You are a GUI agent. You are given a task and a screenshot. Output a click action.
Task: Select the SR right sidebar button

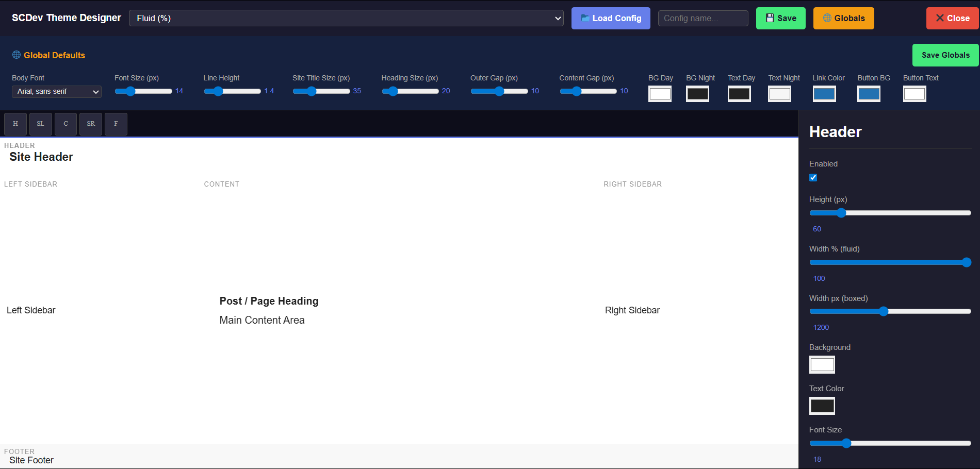[91, 124]
